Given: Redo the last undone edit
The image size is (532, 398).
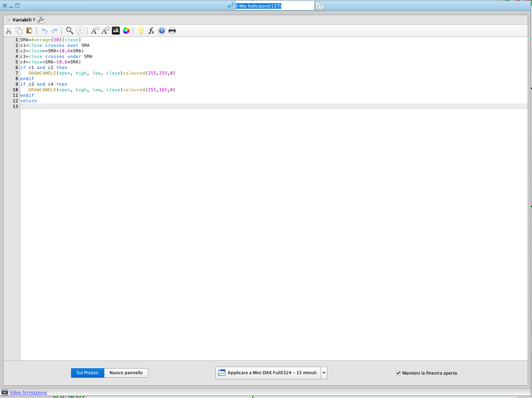Looking at the screenshot, I should pos(55,31).
